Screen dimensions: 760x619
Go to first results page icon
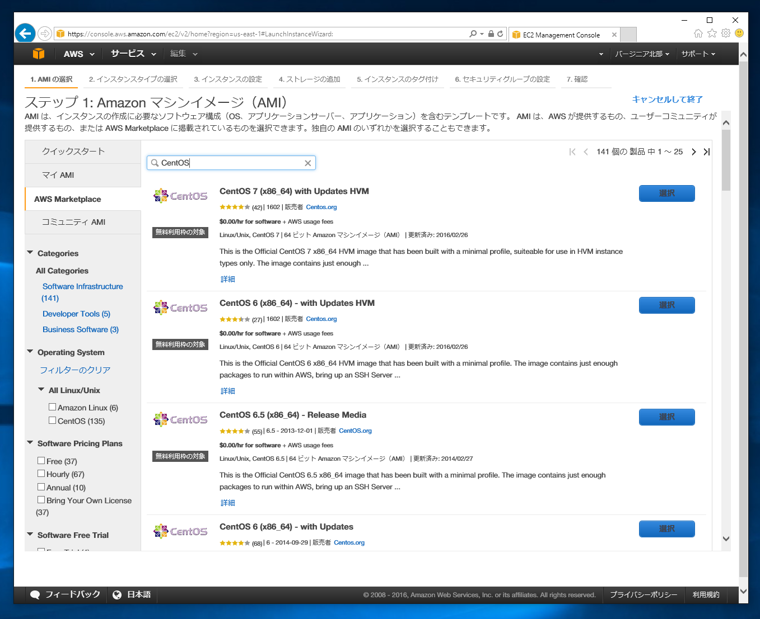click(572, 152)
